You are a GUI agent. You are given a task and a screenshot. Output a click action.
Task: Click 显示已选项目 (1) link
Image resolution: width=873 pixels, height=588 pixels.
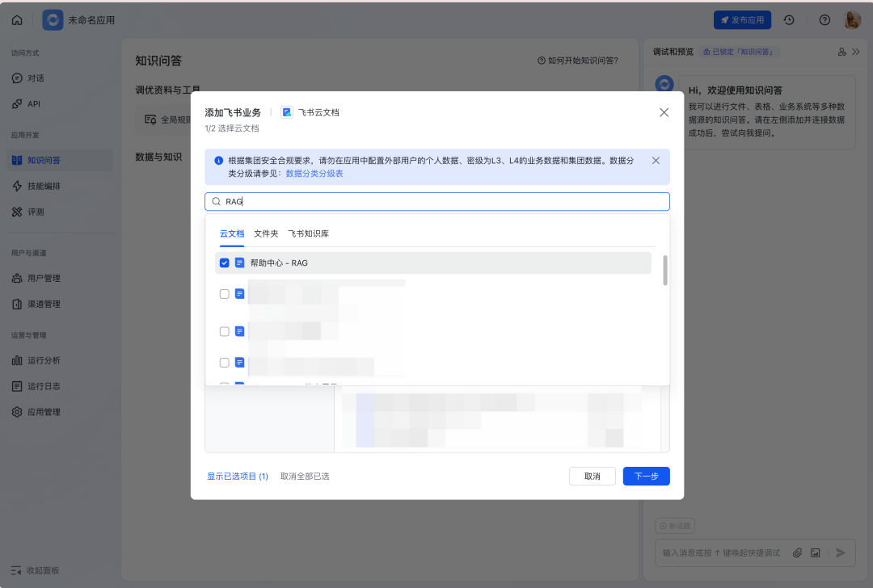pos(238,477)
